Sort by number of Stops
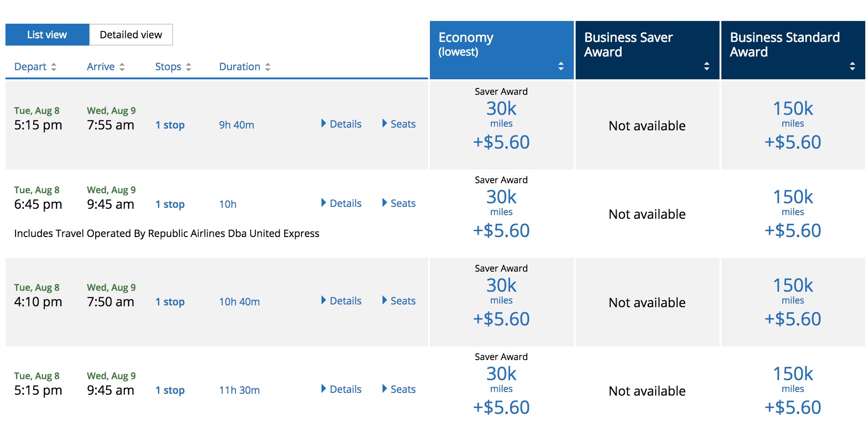This screenshot has width=868, height=433. [x=188, y=67]
